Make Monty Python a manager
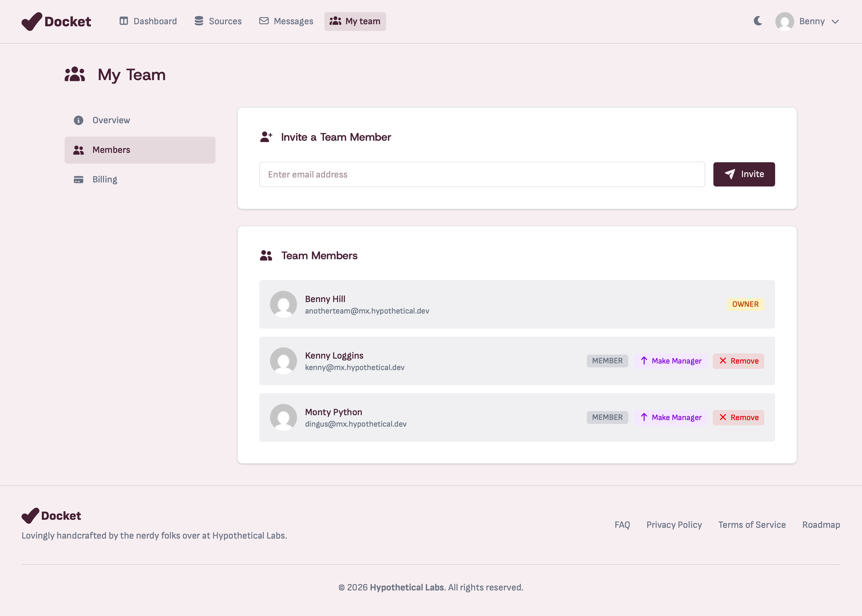862x616 pixels. pos(670,417)
